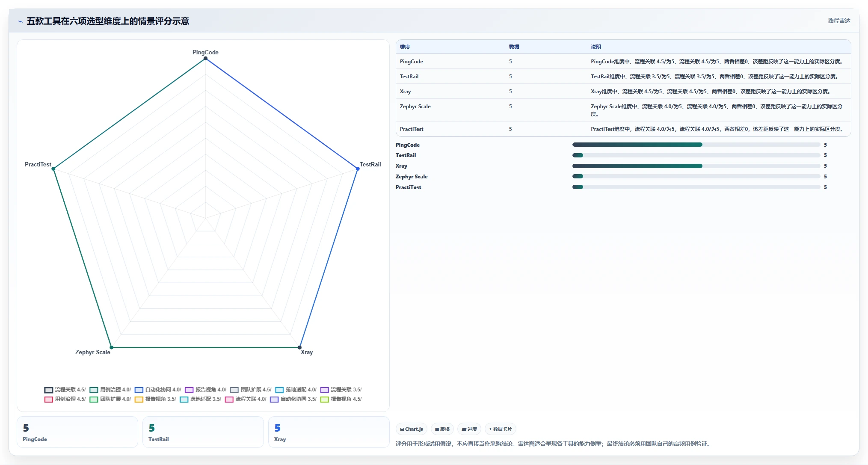868x465 pixels.
Task: Click the teal swatch for 落地适配 3.5/
Action: coord(184,399)
